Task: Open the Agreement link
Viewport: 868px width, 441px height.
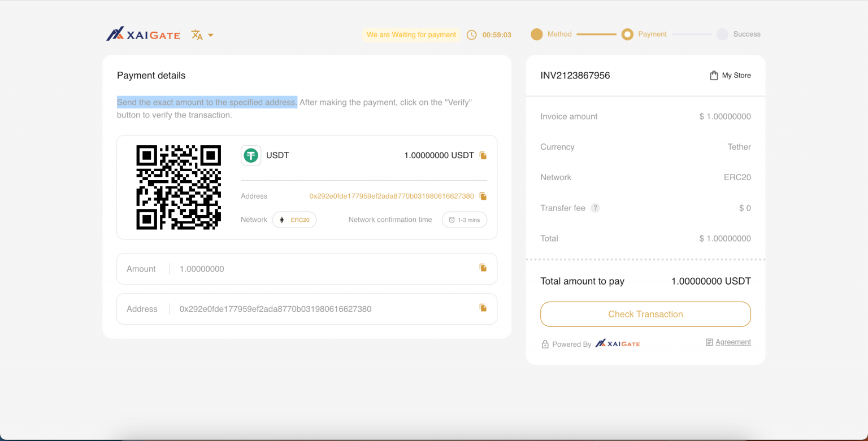Action: point(733,342)
